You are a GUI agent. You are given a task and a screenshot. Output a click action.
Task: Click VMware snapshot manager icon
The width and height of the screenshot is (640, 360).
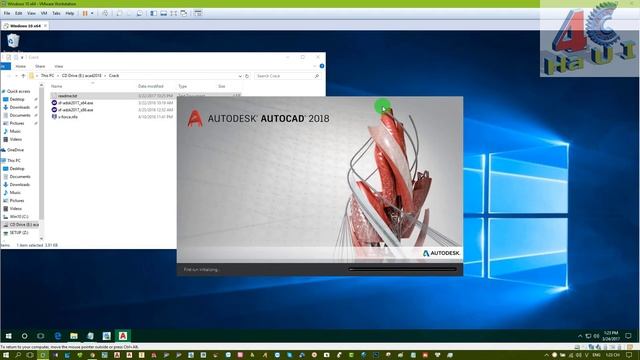point(140,13)
